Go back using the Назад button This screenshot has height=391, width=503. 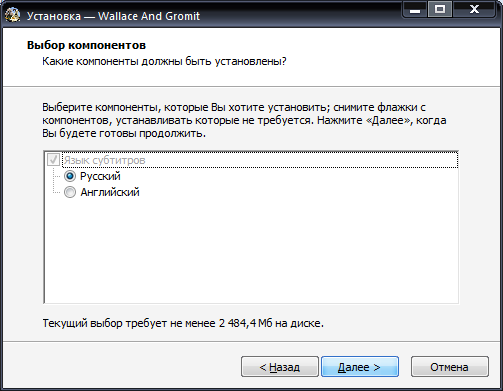tap(280, 367)
